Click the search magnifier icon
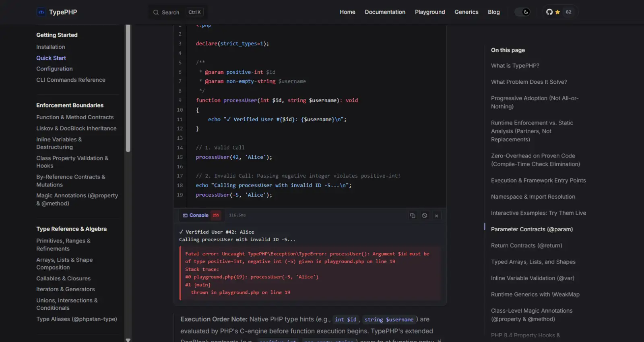This screenshot has height=342, width=644. tap(156, 12)
